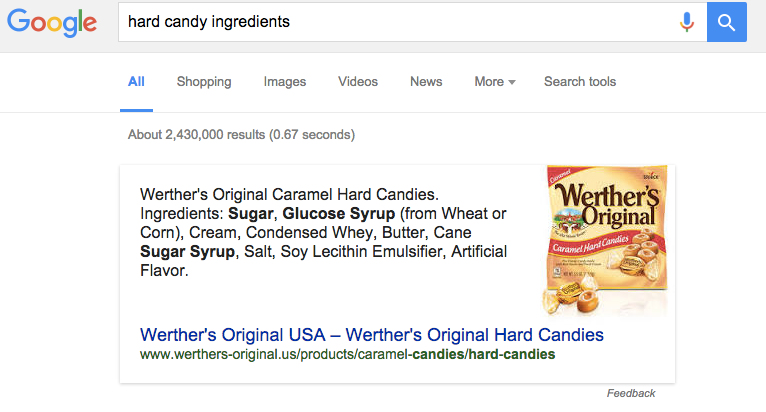Click the green werthers-original.us URL
Screen dimensions: 766x412
(x=347, y=354)
